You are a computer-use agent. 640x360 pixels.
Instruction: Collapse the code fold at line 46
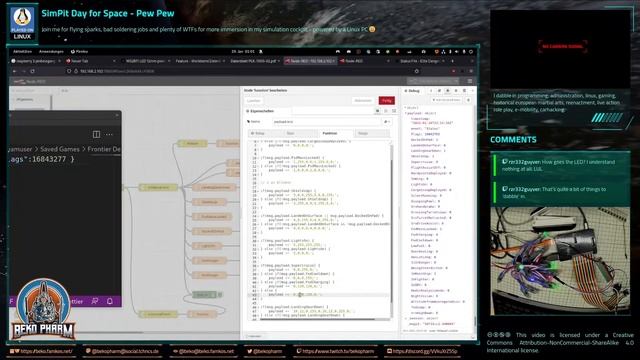[x=259, y=307]
